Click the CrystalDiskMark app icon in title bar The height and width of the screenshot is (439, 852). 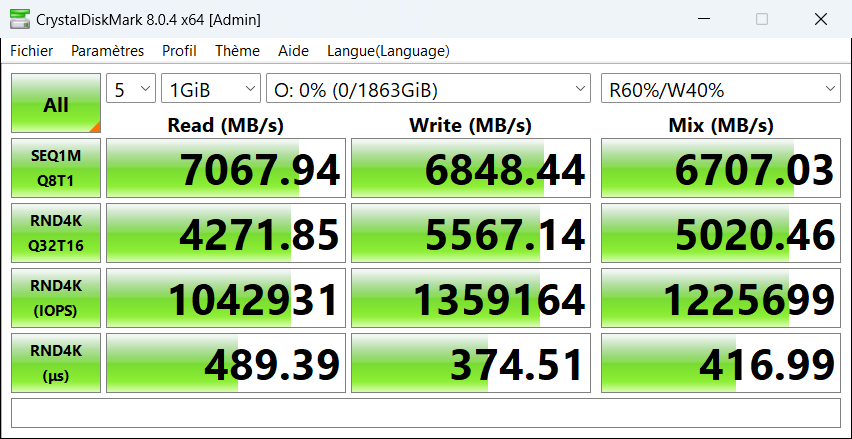[x=18, y=19]
